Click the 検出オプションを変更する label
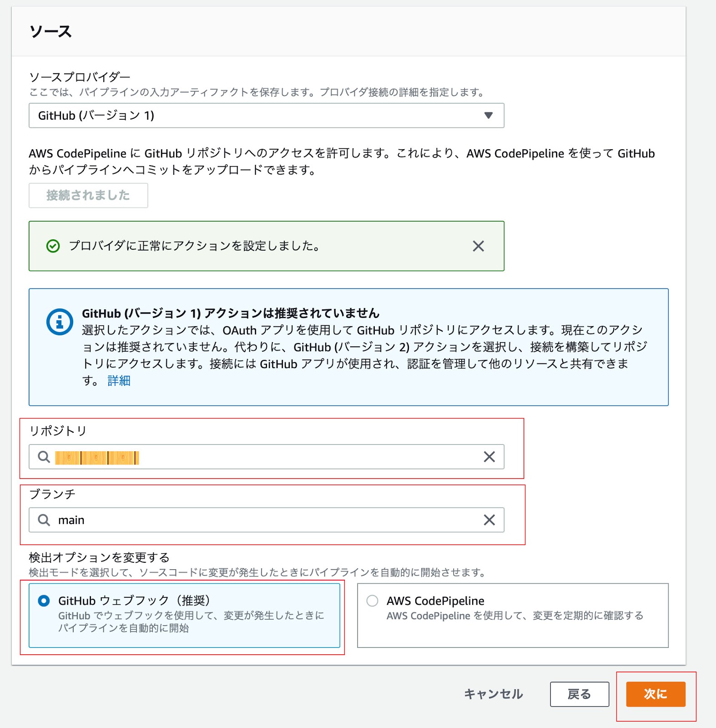Screen dimensions: 716x728 (99, 557)
